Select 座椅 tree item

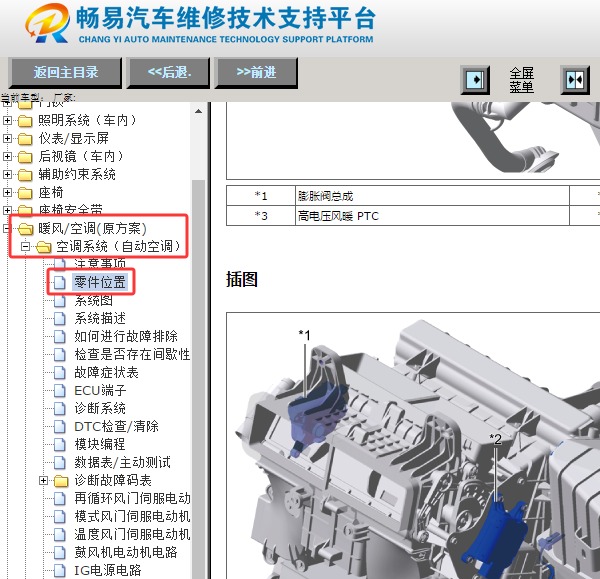(51, 192)
